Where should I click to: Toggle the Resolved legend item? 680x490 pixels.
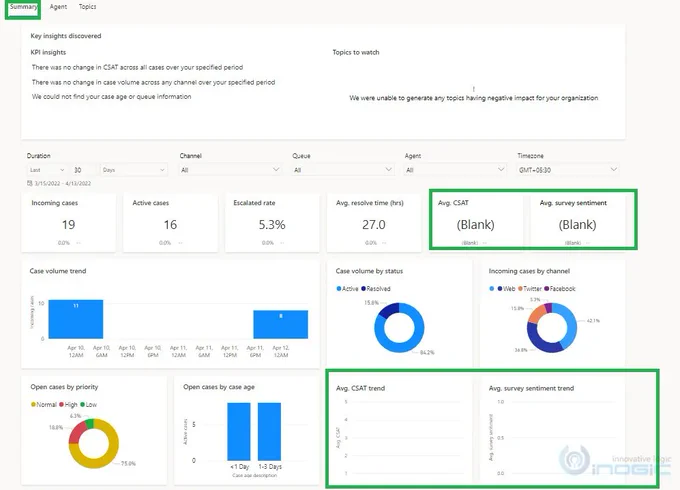click(x=376, y=289)
